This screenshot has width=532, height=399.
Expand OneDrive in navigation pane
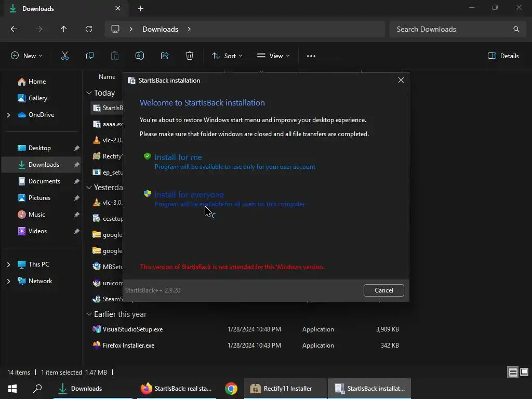(8, 115)
